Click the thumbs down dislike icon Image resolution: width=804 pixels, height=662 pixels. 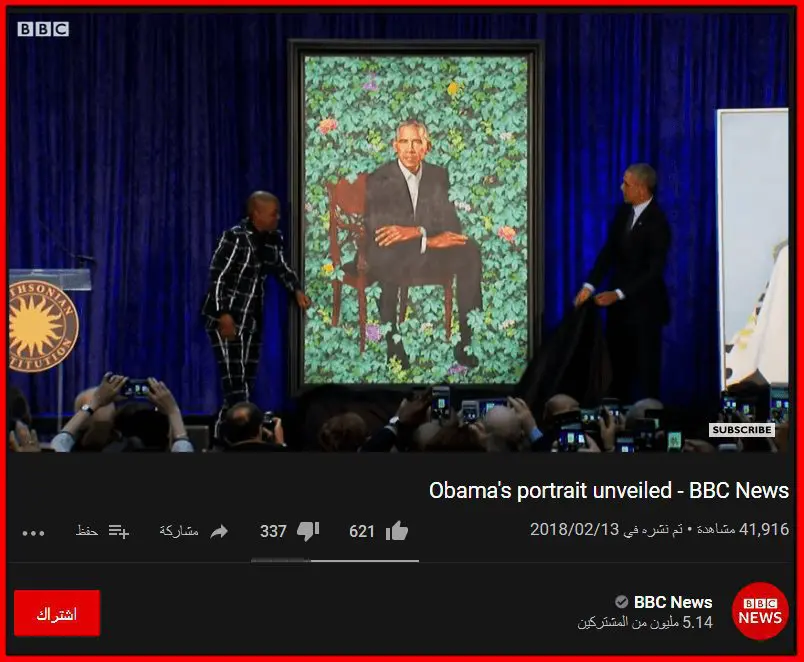(308, 531)
